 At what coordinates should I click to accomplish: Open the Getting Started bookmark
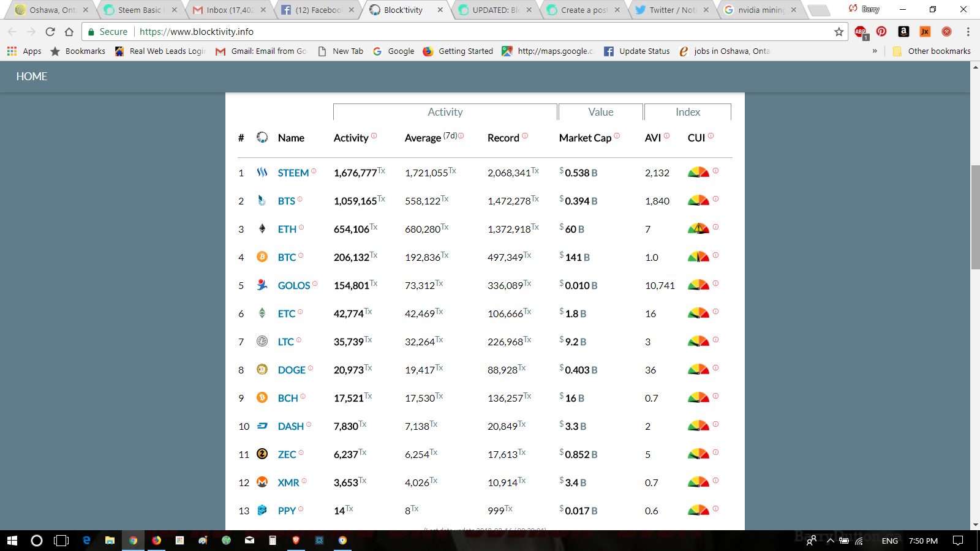tap(458, 51)
